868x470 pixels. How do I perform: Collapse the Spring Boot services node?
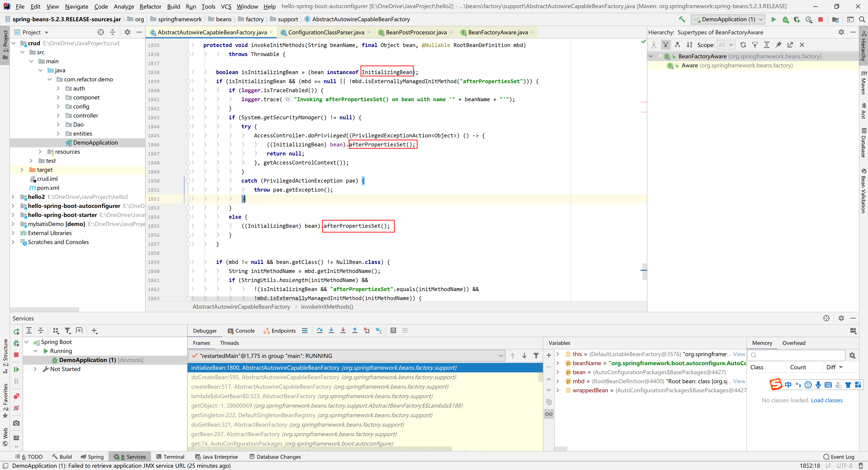(27, 342)
